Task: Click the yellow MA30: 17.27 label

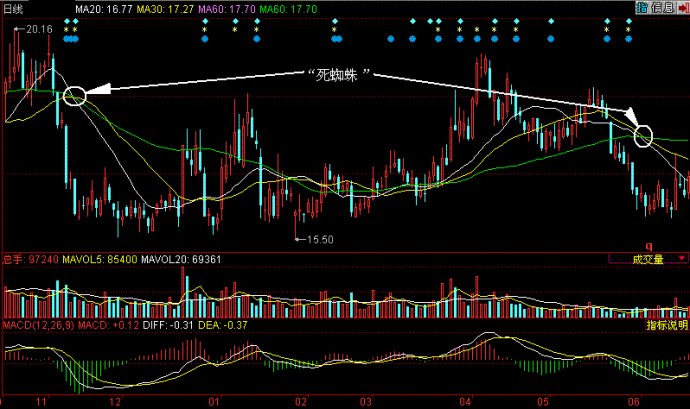Action: coord(165,9)
